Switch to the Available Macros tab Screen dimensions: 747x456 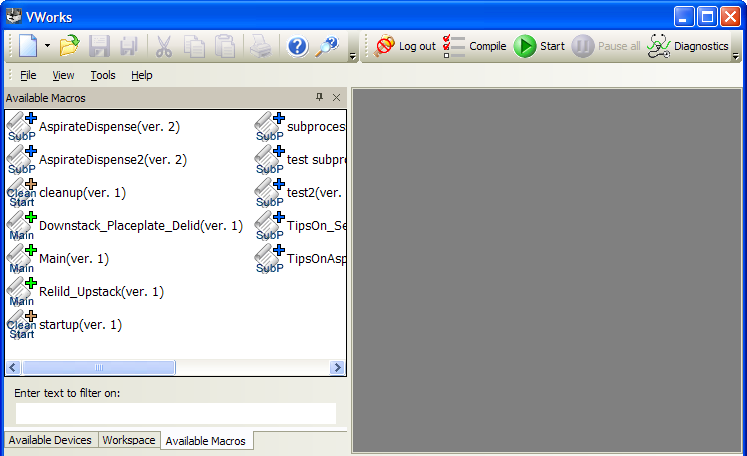(206, 441)
